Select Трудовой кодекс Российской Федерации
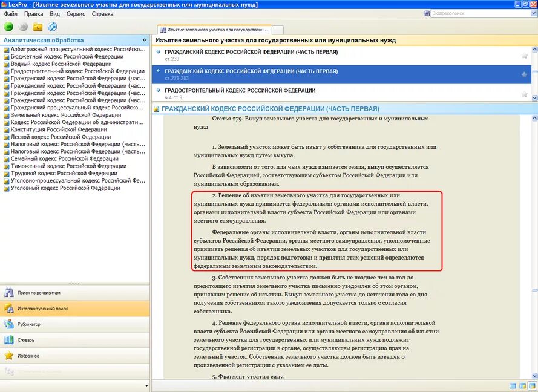Image resolution: width=538 pixels, height=392 pixels. point(61,173)
